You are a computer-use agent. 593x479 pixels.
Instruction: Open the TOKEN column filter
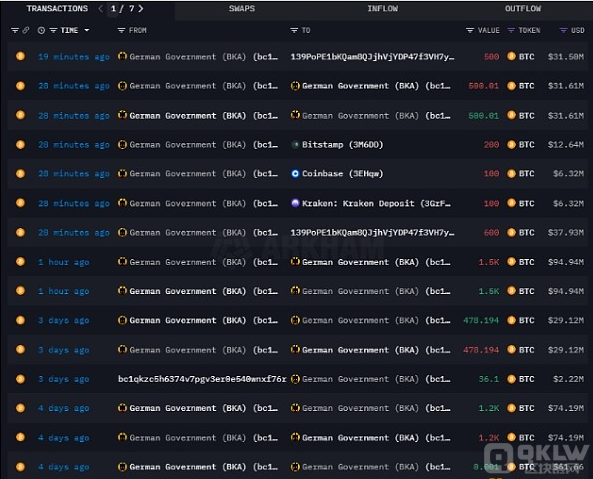(x=511, y=30)
